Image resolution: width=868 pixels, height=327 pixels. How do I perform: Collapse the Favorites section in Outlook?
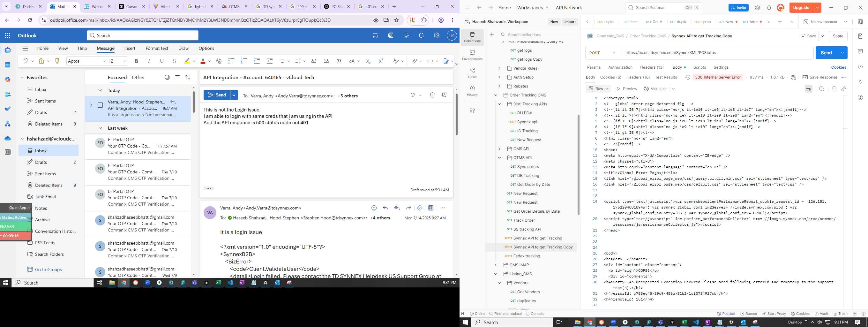pyautogui.click(x=22, y=77)
